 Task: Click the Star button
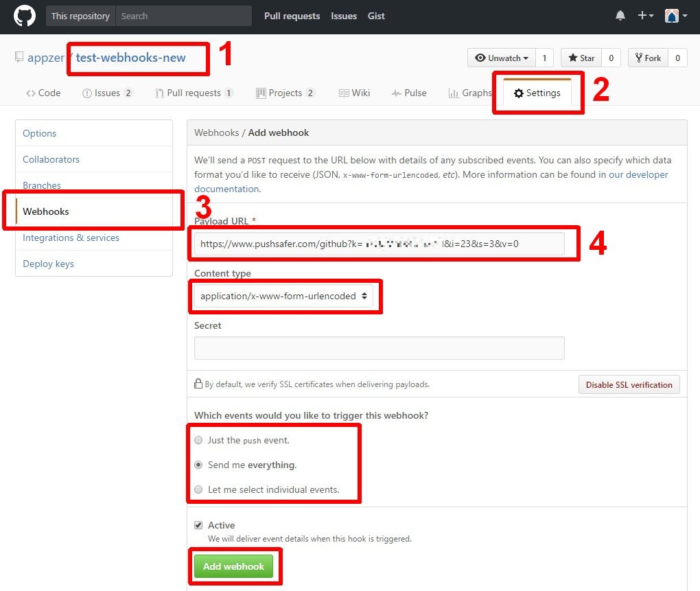[x=581, y=58]
